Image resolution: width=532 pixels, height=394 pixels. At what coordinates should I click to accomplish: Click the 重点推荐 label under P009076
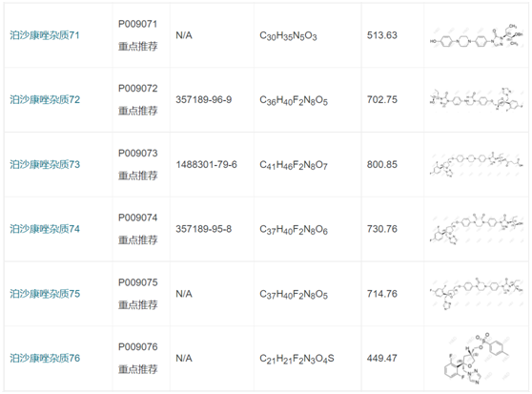[x=137, y=369]
